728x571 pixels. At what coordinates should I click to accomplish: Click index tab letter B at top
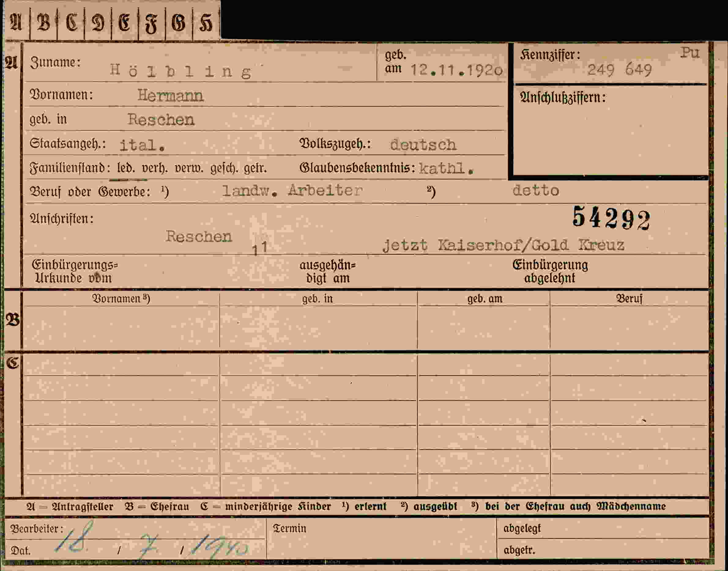pyautogui.click(x=43, y=23)
